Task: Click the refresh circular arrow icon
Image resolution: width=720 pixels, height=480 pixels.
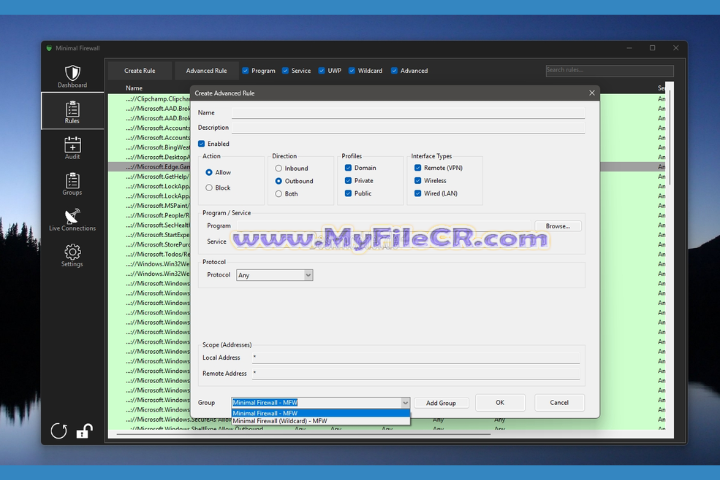Action: [x=59, y=431]
